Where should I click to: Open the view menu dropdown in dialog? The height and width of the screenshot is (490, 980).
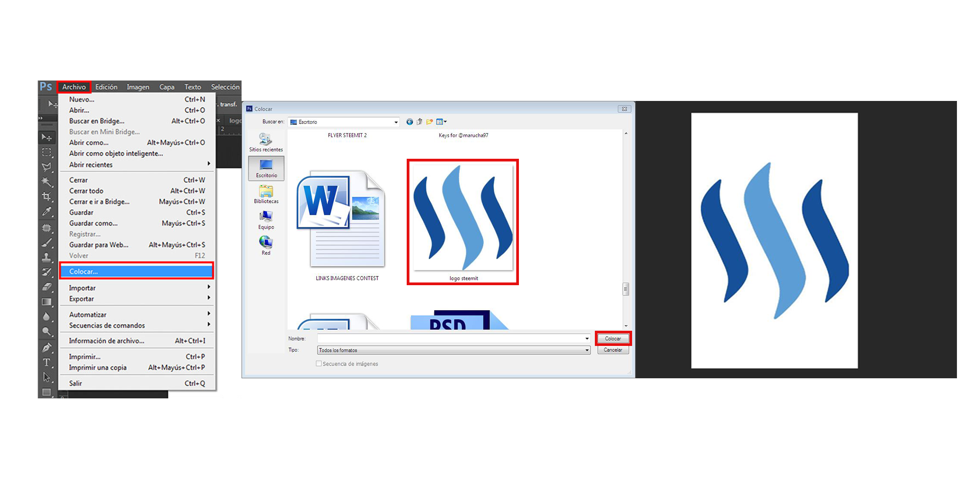441,122
